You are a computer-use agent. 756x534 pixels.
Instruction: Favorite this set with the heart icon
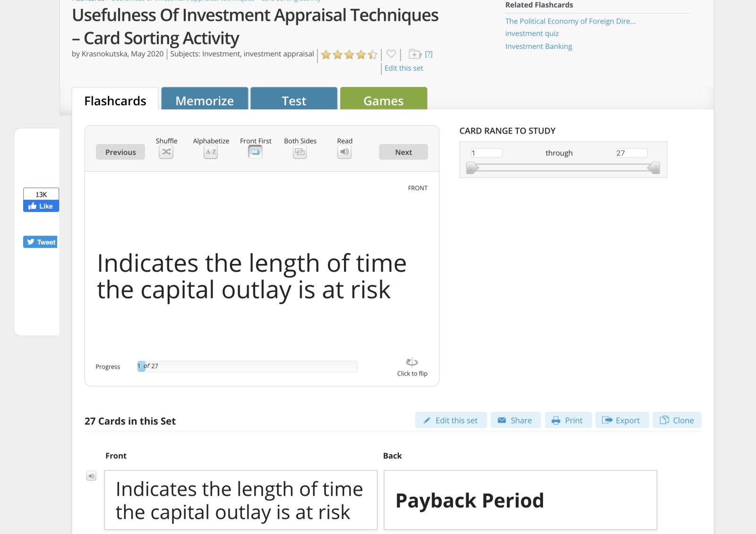coord(391,54)
